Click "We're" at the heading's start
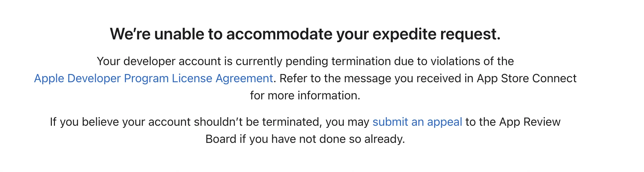Image resolution: width=644 pixels, height=172 pixels. click(x=130, y=34)
